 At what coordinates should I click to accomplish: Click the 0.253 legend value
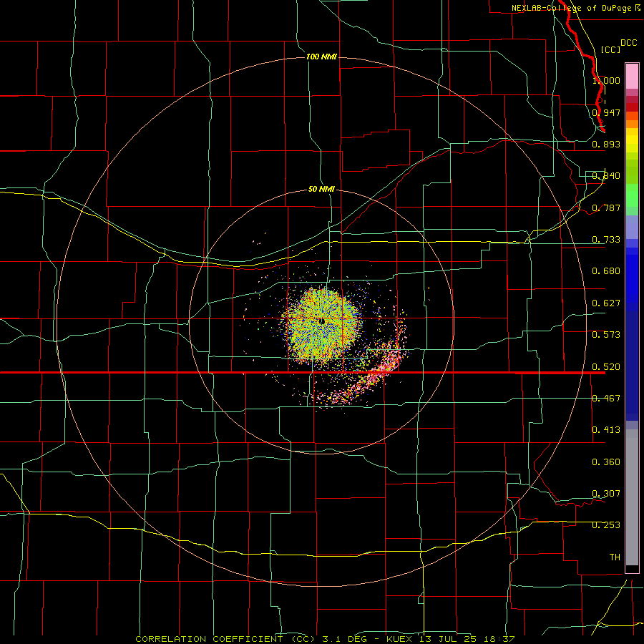(606, 525)
